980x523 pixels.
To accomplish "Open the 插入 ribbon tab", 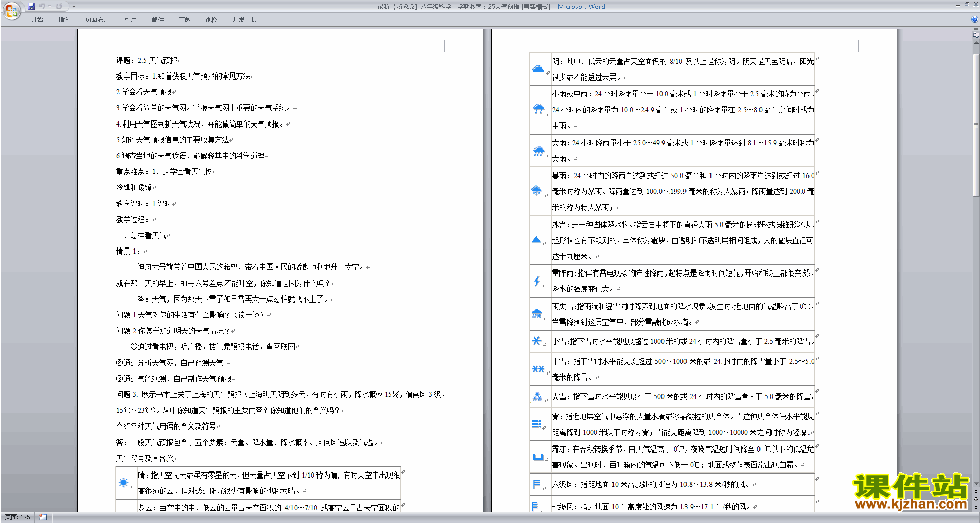I will coord(64,20).
